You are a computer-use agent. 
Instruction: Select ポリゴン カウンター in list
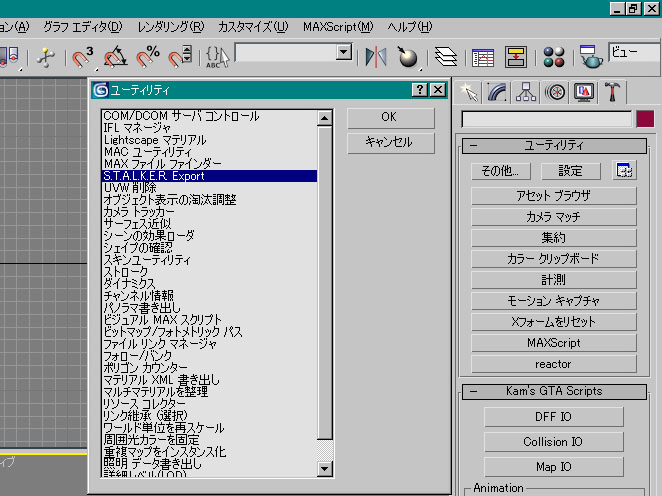pos(209,368)
